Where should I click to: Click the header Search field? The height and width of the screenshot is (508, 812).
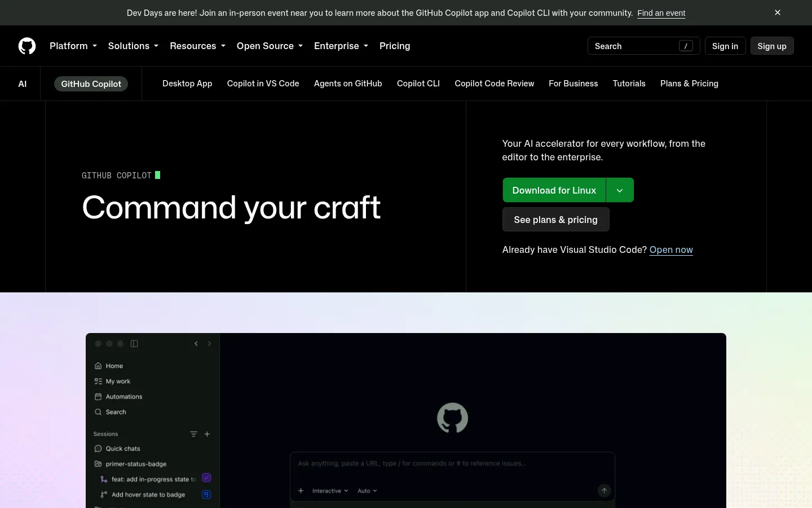coord(644,46)
